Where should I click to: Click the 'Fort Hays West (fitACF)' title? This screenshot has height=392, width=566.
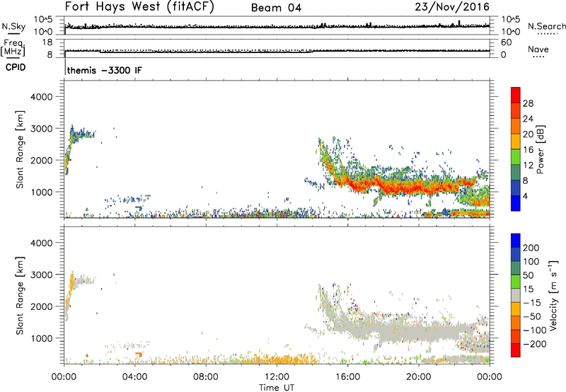tap(139, 7)
